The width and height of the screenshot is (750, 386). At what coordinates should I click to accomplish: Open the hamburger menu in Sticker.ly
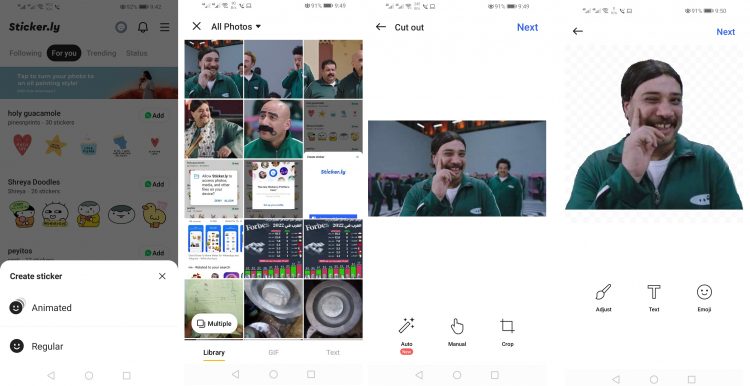click(165, 27)
